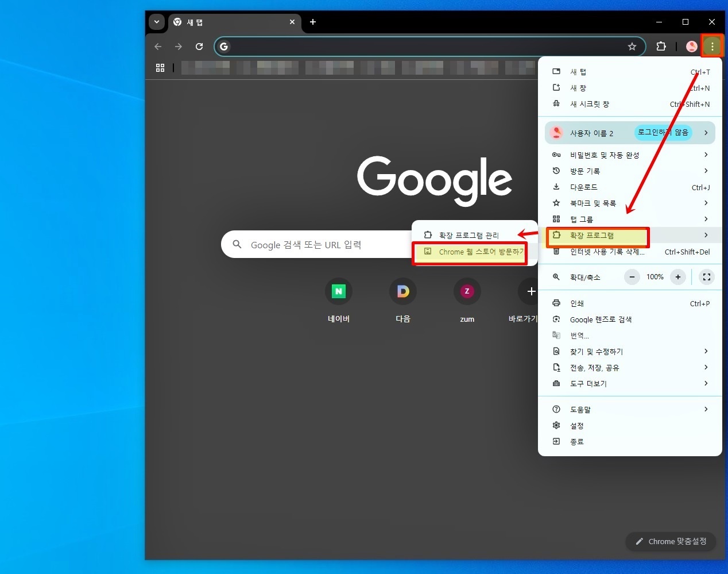728x574 pixels.
Task: Open a new tab with plus button
Action: [x=313, y=22]
